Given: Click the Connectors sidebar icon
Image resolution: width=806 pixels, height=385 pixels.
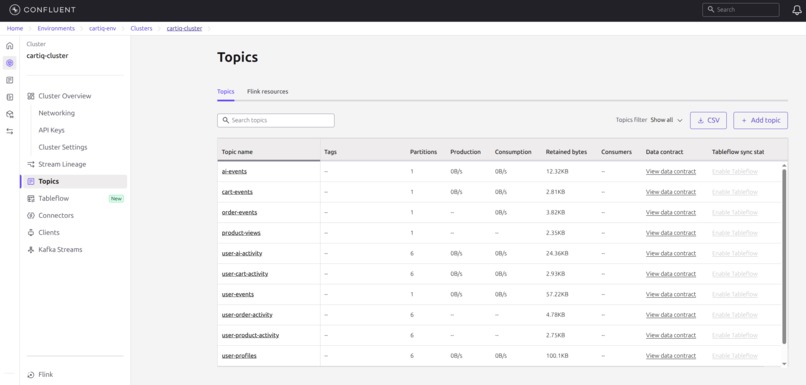Looking at the screenshot, I should coord(31,215).
